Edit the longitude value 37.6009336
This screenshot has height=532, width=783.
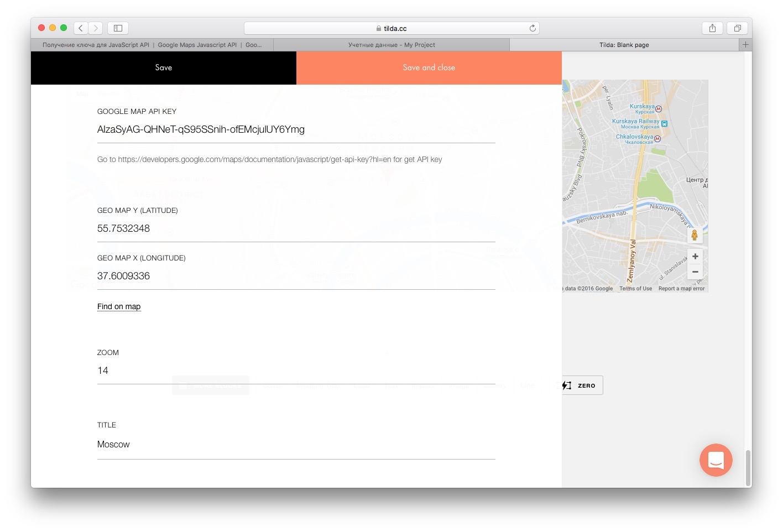(296, 277)
